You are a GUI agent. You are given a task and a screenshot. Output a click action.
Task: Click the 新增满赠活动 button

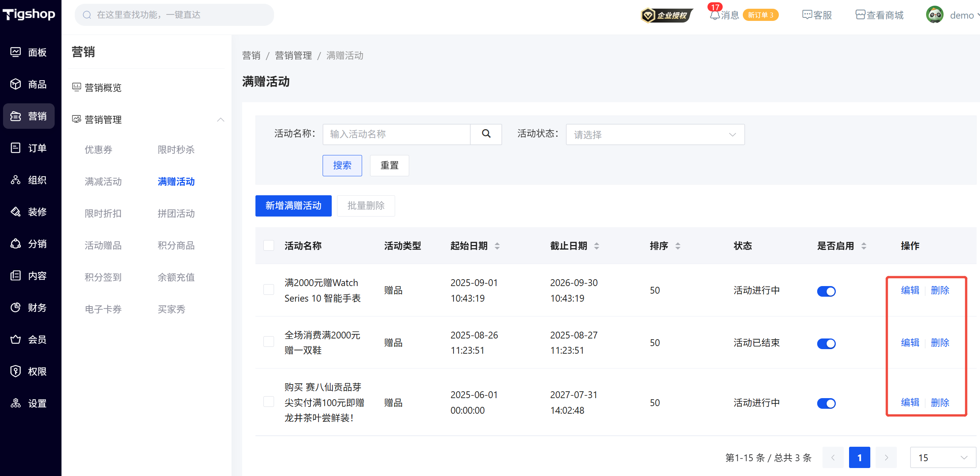(293, 206)
